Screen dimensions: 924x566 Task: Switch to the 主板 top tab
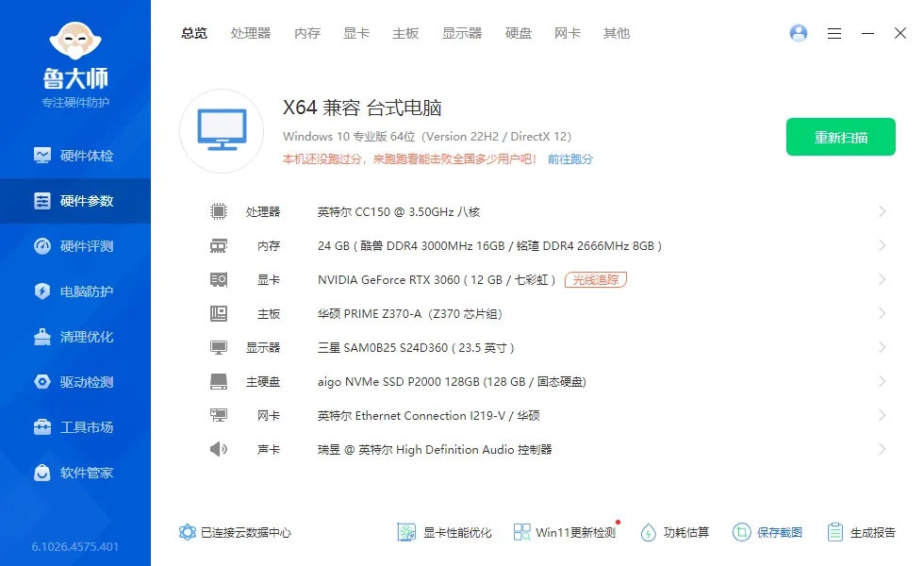[x=405, y=34]
